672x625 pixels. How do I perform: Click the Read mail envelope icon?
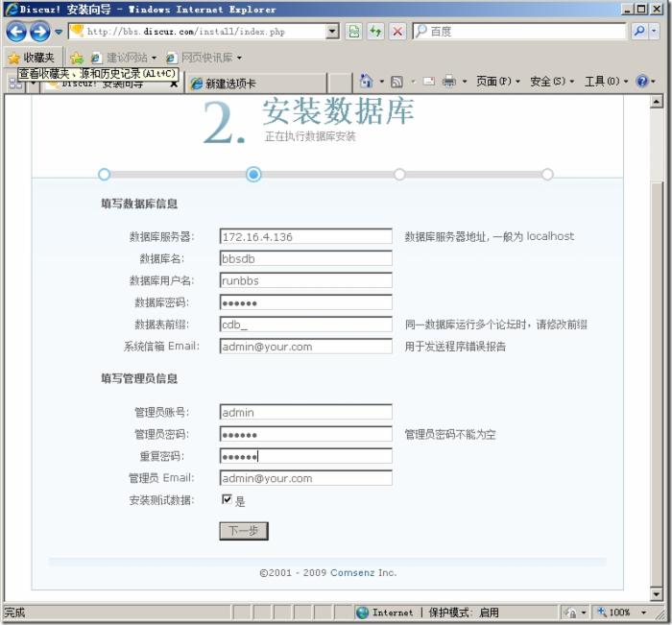[429, 81]
